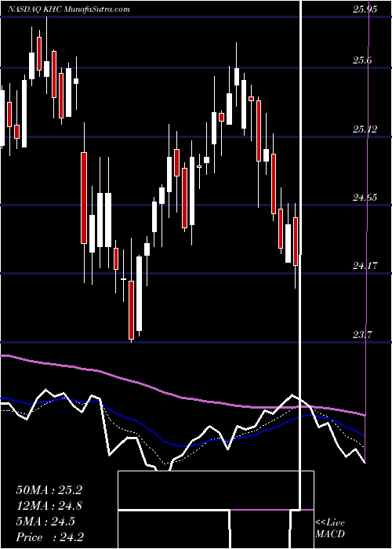Click the NASDAQ KHC MunafaSutra.com title text
The width and height of the screenshot is (392, 549).
68,9
